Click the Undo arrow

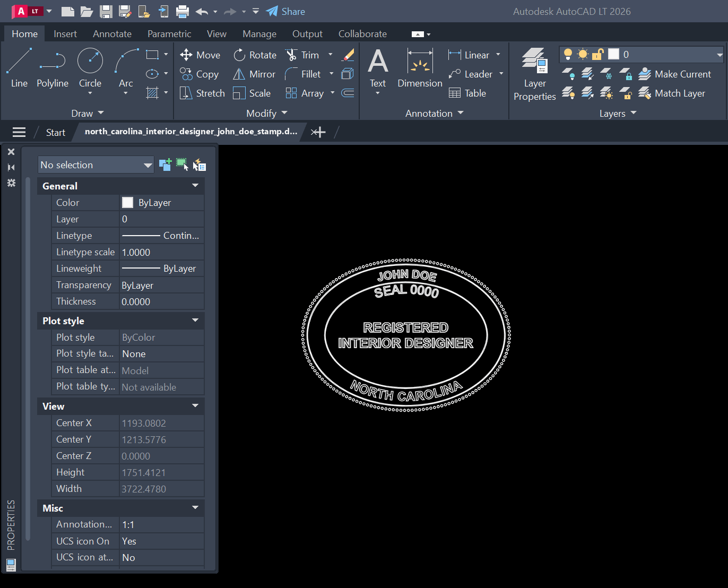click(x=201, y=11)
